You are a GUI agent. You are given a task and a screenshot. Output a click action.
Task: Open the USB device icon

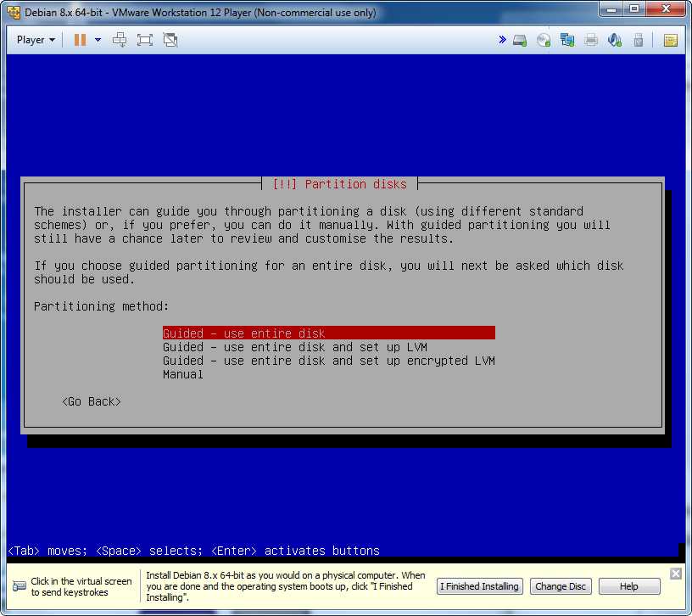(639, 40)
